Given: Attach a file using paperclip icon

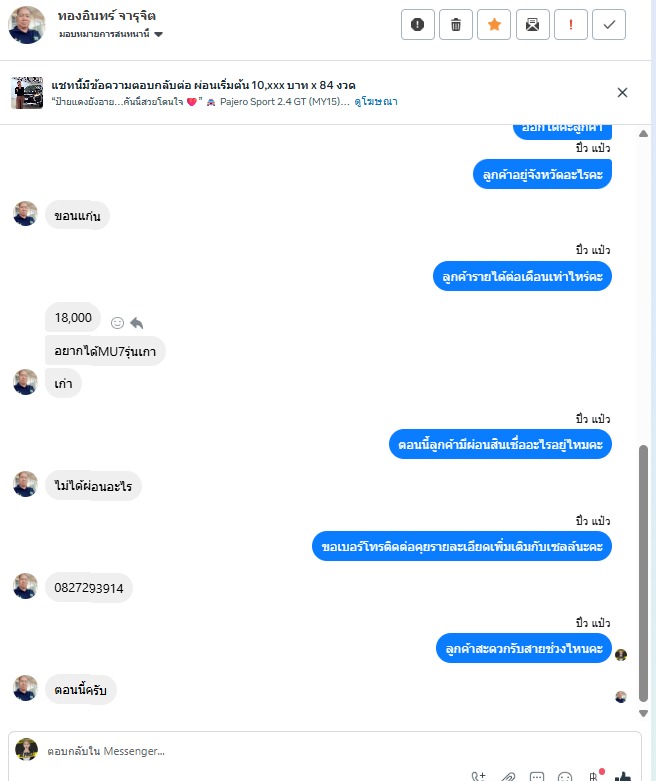Looking at the screenshot, I should coord(508,776).
